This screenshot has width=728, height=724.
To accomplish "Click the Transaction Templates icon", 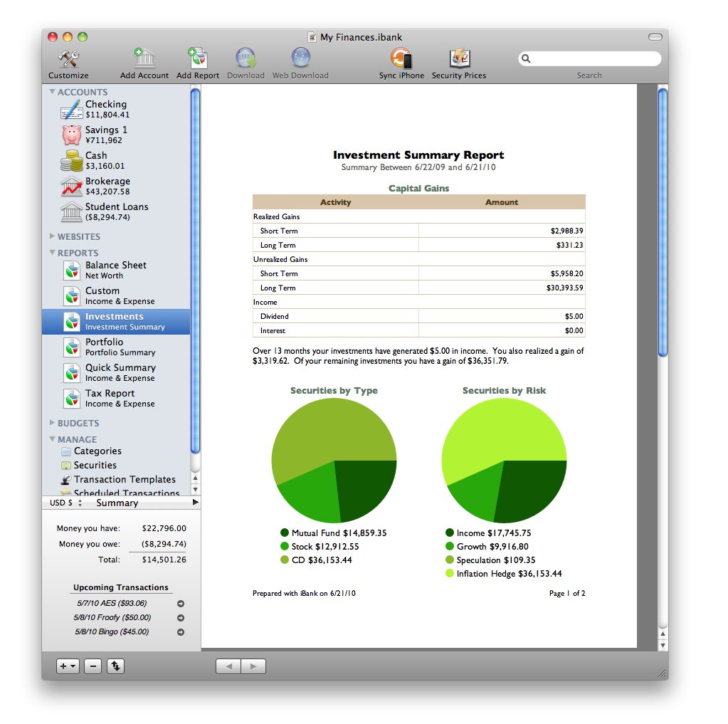I will 66,480.
